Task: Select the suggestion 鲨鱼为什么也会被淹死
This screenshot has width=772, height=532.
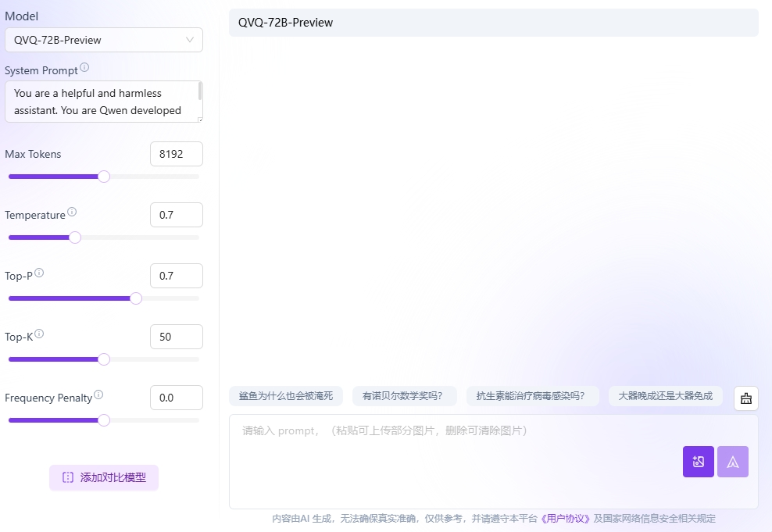Action: pos(286,396)
